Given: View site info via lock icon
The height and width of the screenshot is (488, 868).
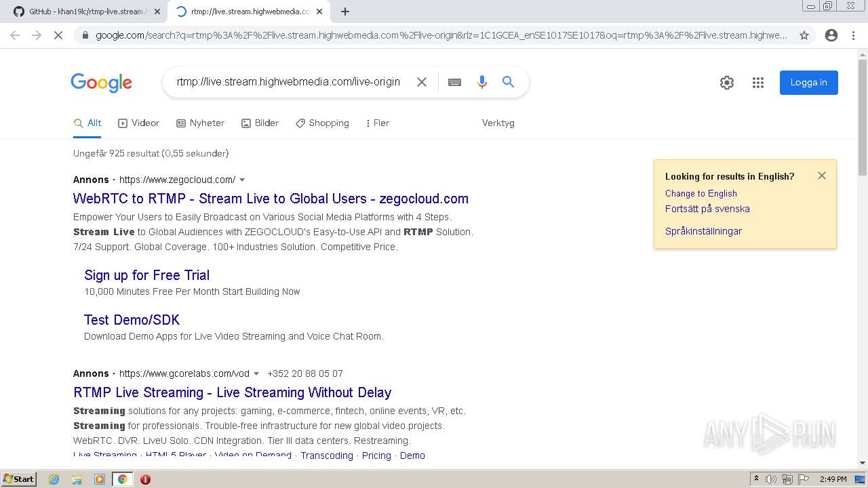Looking at the screenshot, I should [85, 35].
